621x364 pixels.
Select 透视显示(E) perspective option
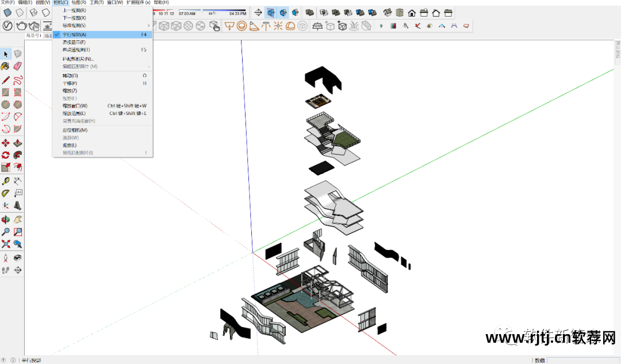[x=102, y=42]
